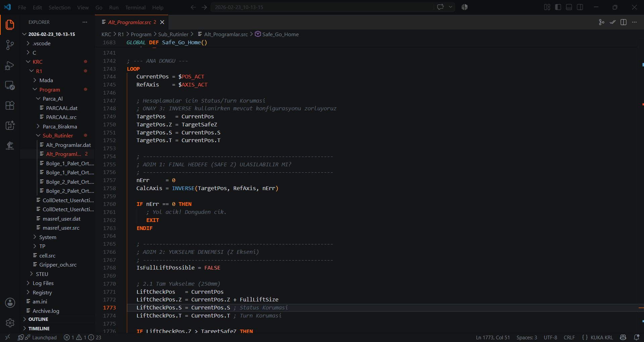Navigate back with the left arrow
The width and height of the screenshot is (644, 342).
(193, 7)
